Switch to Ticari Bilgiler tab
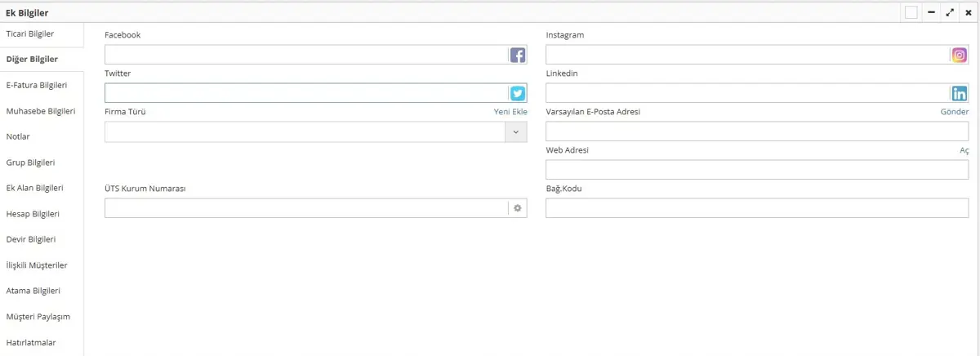 click(30, 34)
